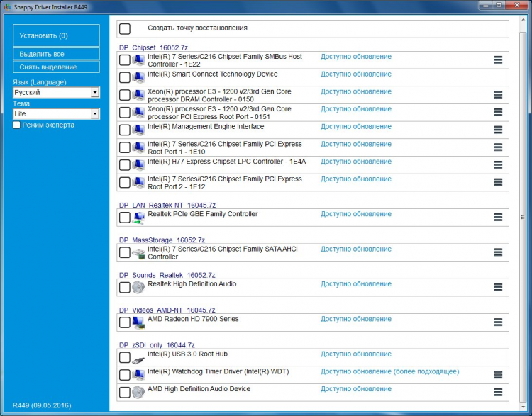Open hamburger menu for PCI Express Root Port - 0151
The image size is (532, 416).
[498, 113]
